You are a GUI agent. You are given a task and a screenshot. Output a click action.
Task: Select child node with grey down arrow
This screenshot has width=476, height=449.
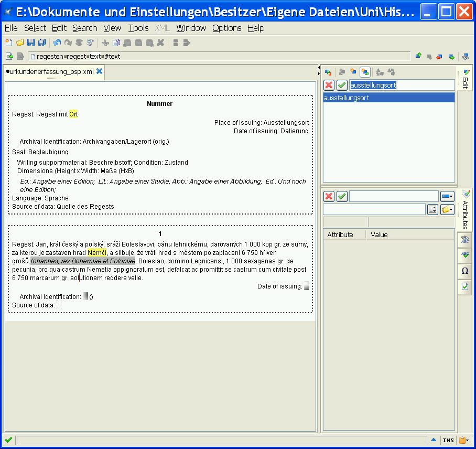click(429, 57)
